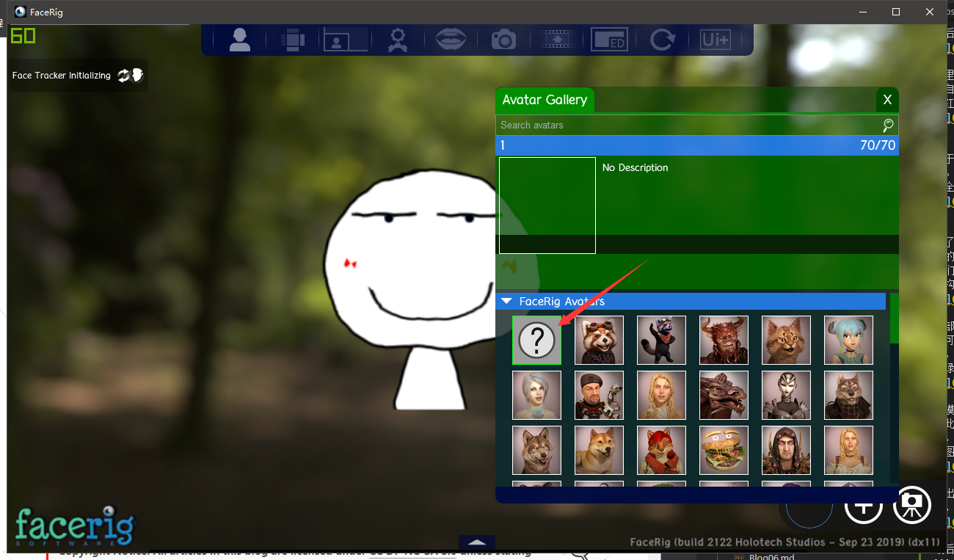Click the camera snapshot toolbar icon
This screenshot has height=560, width=954.
pyautogui.click(x=503, y=39)
